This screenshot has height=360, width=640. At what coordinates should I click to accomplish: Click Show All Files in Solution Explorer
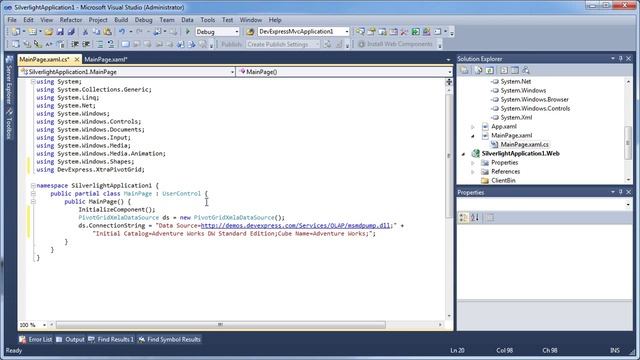[x=478, y=70]
